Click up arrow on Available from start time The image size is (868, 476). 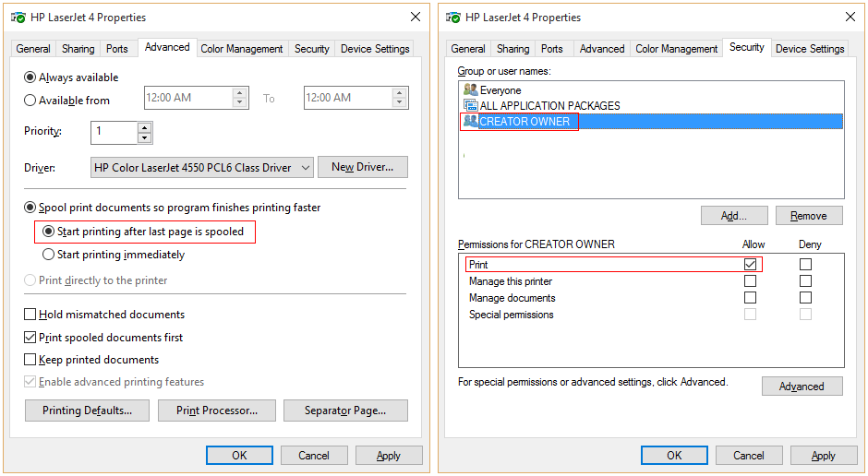[240, 93]
